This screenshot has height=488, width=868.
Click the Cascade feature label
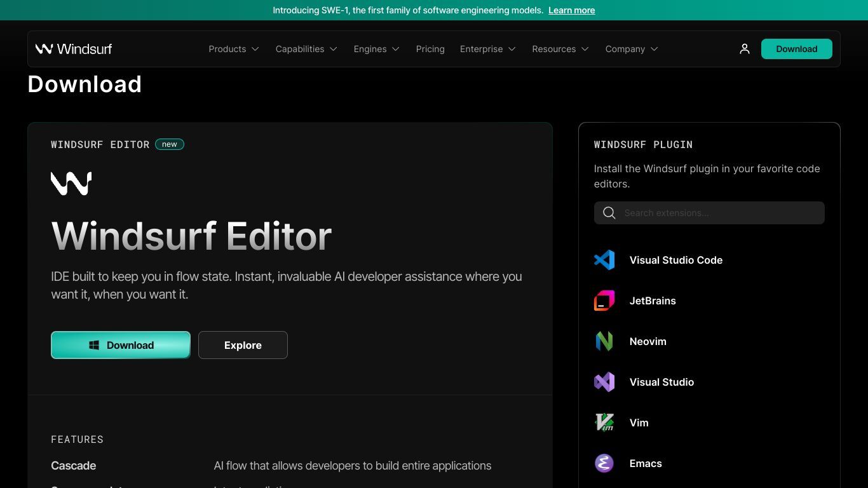click(74, 466)
